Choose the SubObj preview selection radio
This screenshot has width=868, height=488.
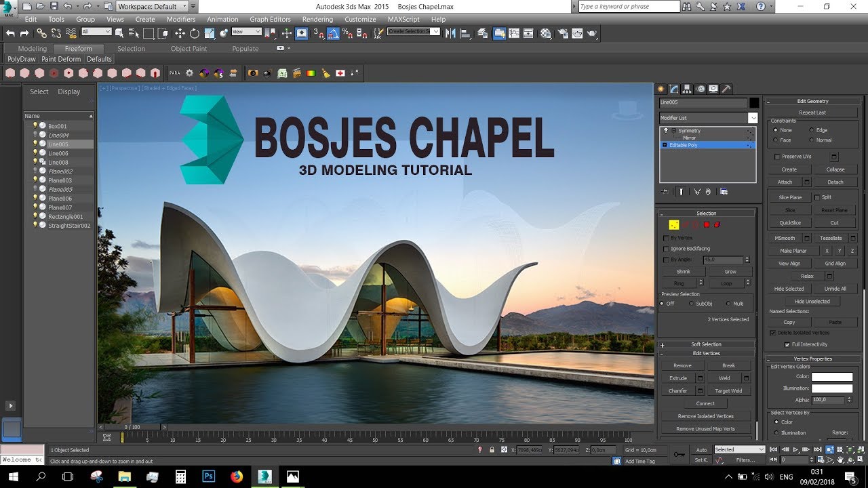[x=691, y=304]
